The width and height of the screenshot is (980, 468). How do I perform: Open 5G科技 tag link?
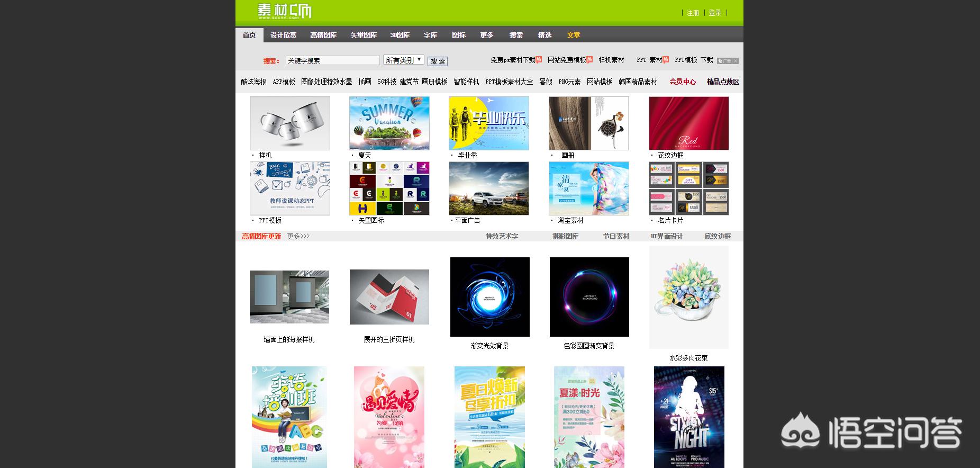tap(387, 82)
